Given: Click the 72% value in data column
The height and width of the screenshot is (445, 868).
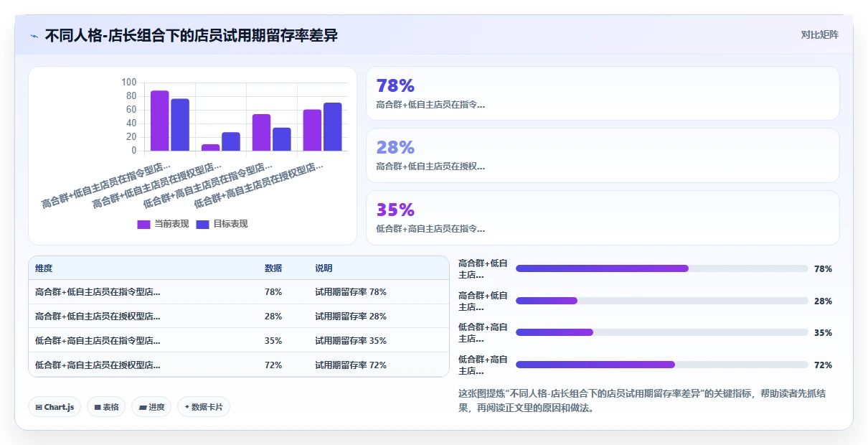Looking at the screenshot, I should [x=273, y=365].
